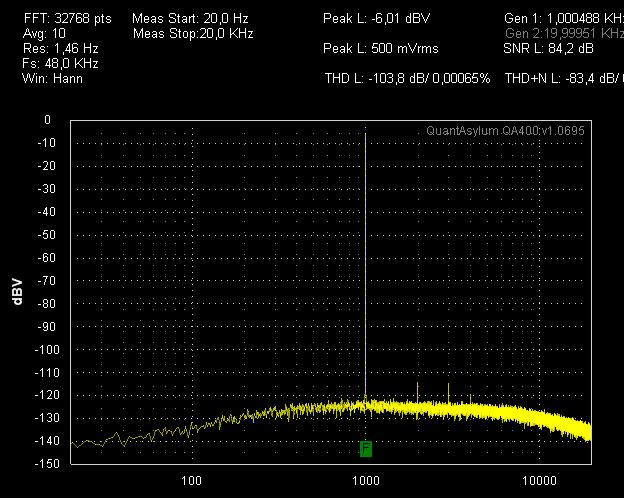
Task: Click the second harmonic spike near 2 kHz
Action: [417, 394]
